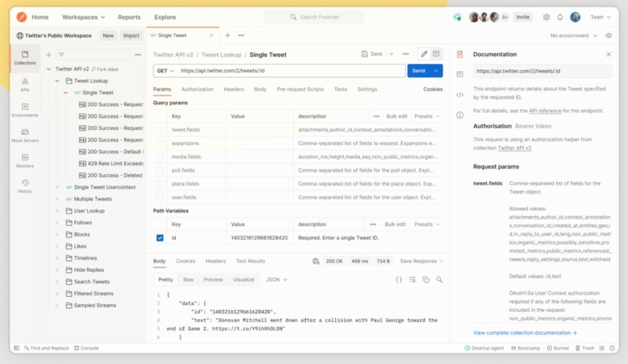This screenshot has height=364, width=628.
Task: Open Trash in the status bar
Action: pos(584,348)
